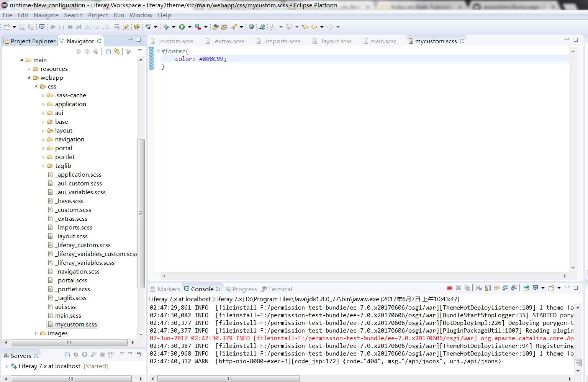Image resolution: width=588 pixels, height=382 pixels.
Task: Click the Save icon in the toolbar
Action: (x=22, y=27)
